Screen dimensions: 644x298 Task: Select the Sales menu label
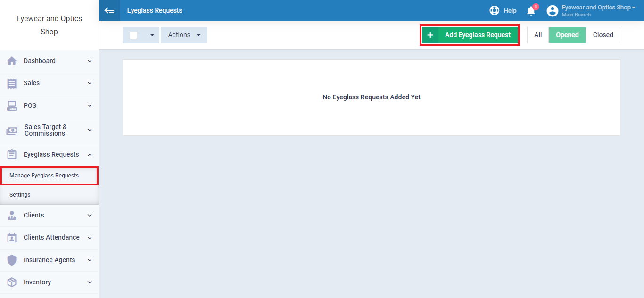[32, 83]
